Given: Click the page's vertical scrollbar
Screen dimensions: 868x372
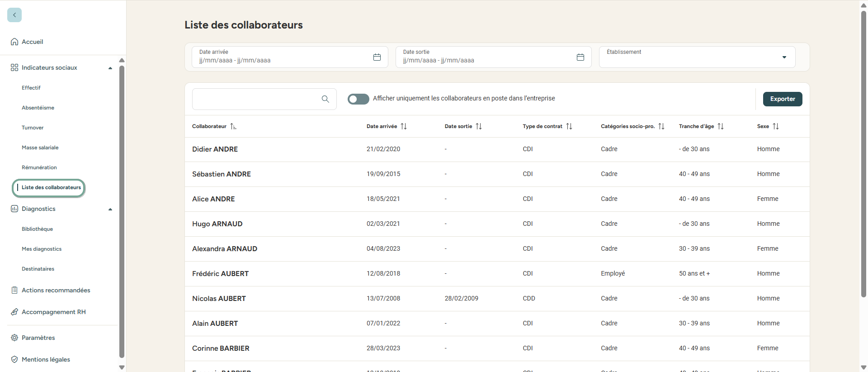Looking at the screenshot, I should point(863,154).
